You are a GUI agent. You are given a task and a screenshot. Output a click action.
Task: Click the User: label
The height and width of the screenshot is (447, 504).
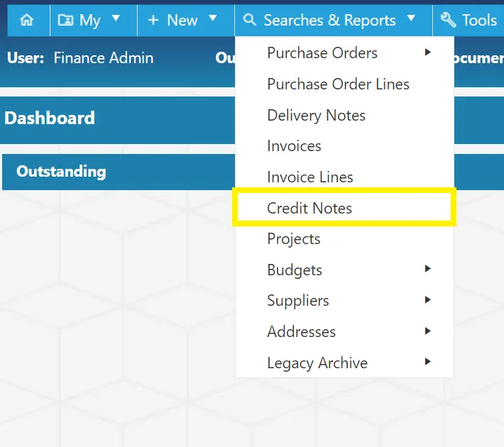click(26, 58)
